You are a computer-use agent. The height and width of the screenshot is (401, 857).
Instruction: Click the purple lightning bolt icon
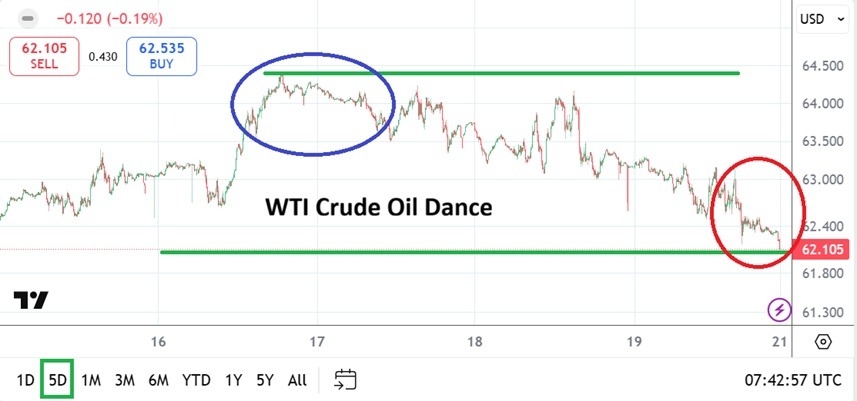tap(778, 311)
